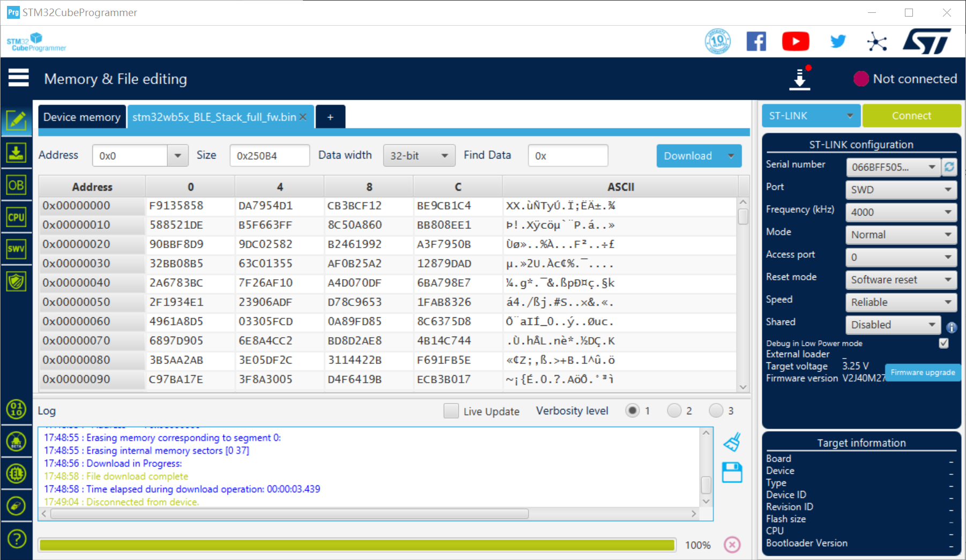Open the help question mark icon
The image size is (966, 560).
[x=17, y=538]
